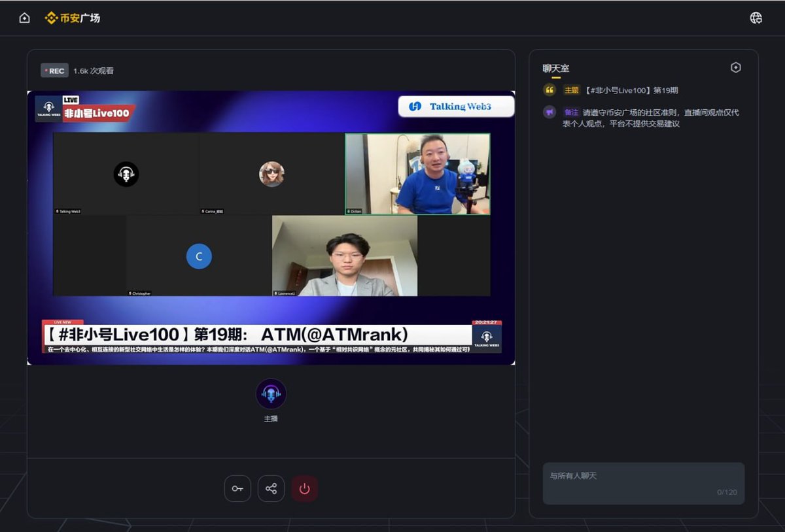This screenshot has height=532, width=785.
Task: Click the scrolling ticker description text
Action: click(257, 350)
